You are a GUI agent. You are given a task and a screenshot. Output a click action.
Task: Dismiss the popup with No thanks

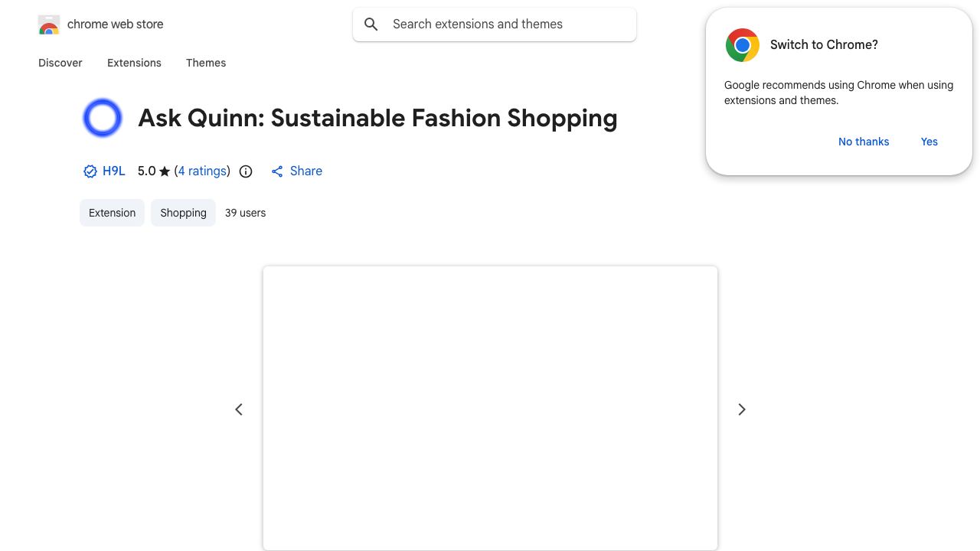[x=864, y=142]
